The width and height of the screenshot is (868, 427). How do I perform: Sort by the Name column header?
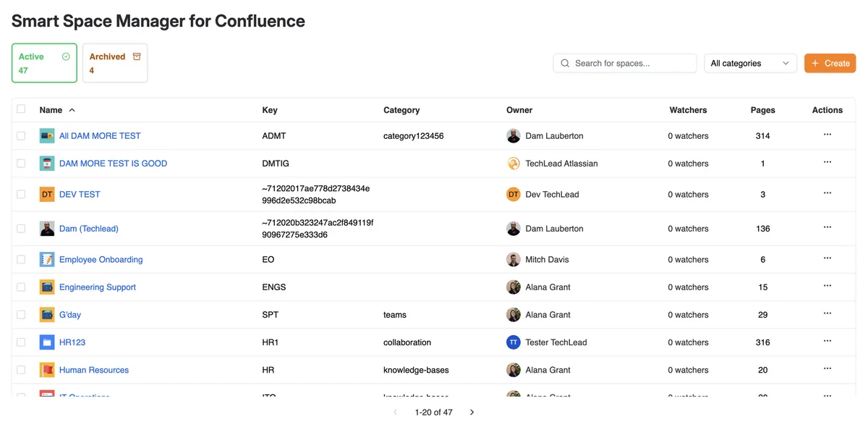(57, 110)
